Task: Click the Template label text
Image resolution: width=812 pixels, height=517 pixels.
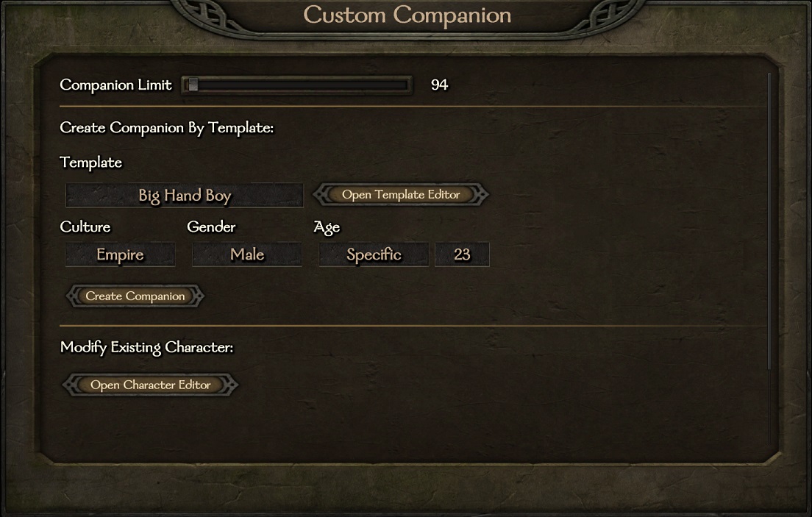Action: click(91, 163)
